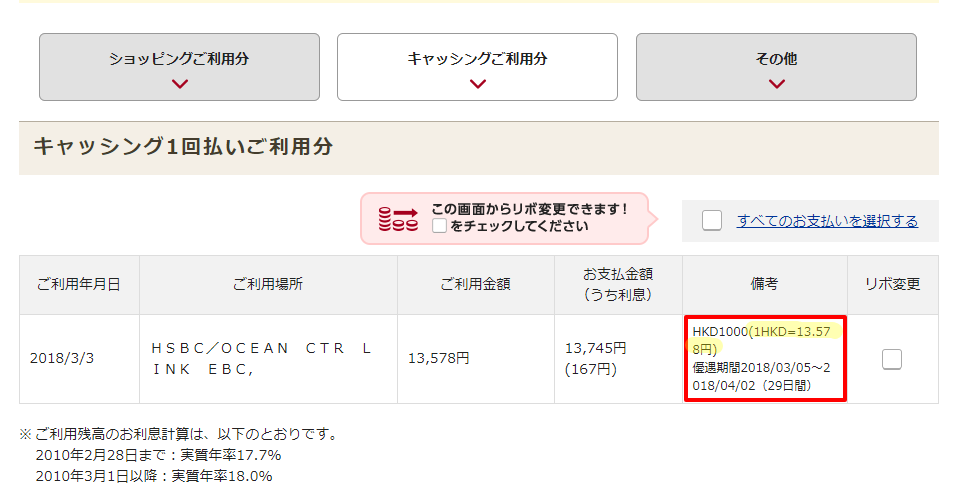
Task: Click the キャッシング1回払いご利用分 section heading
Action: [183, 147]
